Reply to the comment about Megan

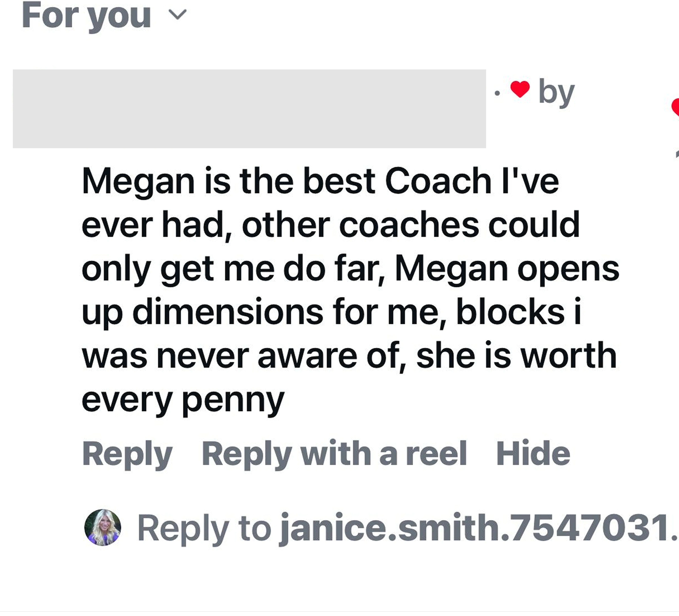click(127, 454)
